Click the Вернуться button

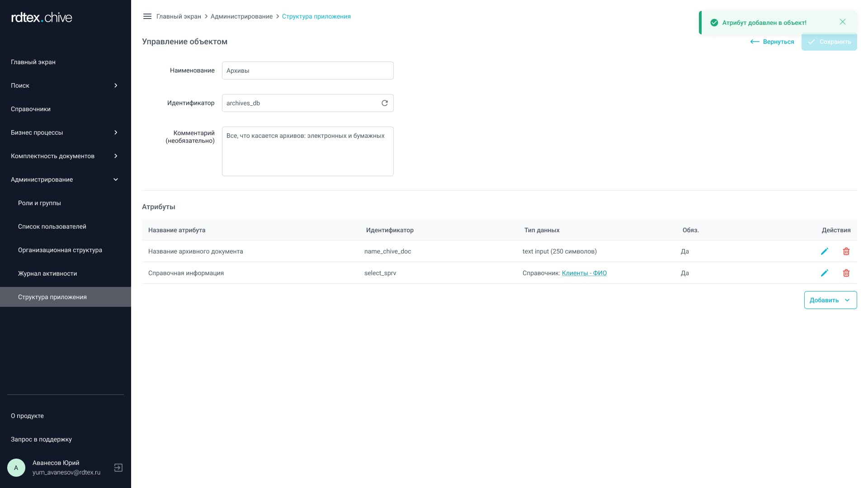[x=772, y=42]
